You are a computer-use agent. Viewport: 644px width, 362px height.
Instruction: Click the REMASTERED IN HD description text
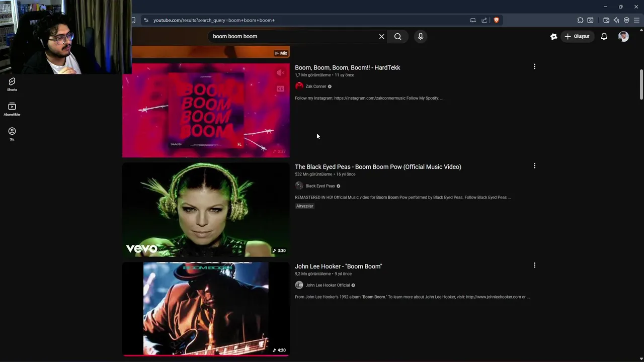[403, 198]
